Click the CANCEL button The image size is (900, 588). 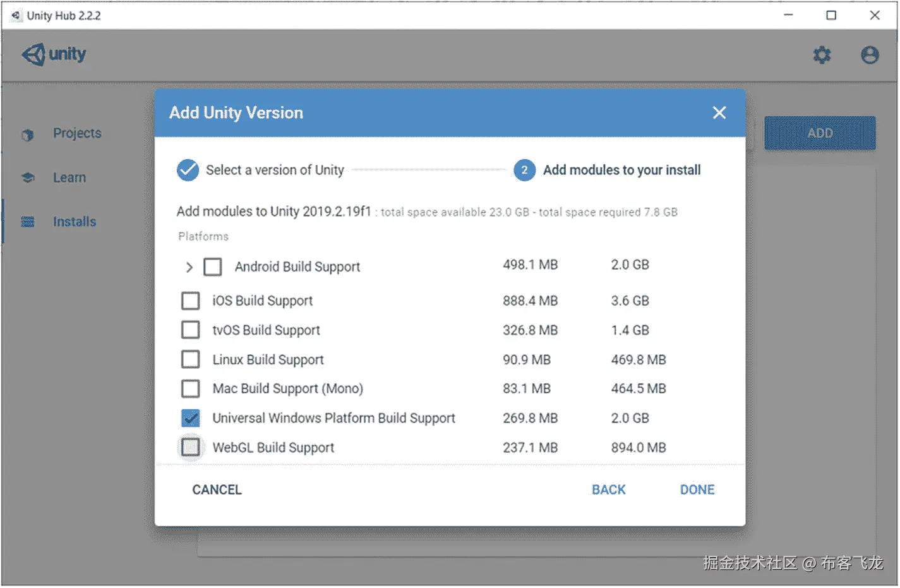click(217, 489)
